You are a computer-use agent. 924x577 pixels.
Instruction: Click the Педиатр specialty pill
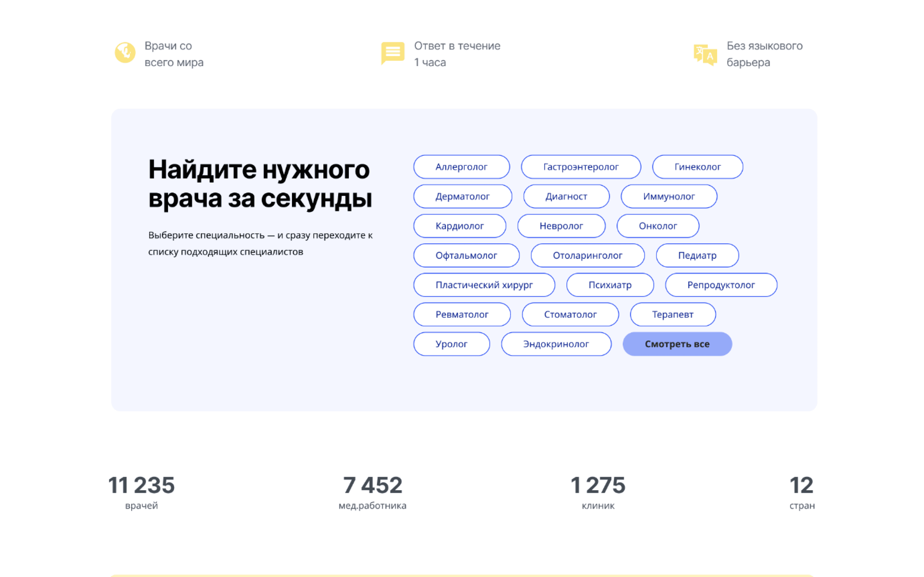(697, 255)
